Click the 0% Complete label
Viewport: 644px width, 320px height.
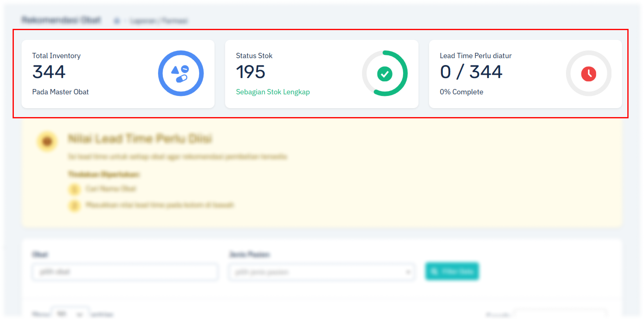461,92
